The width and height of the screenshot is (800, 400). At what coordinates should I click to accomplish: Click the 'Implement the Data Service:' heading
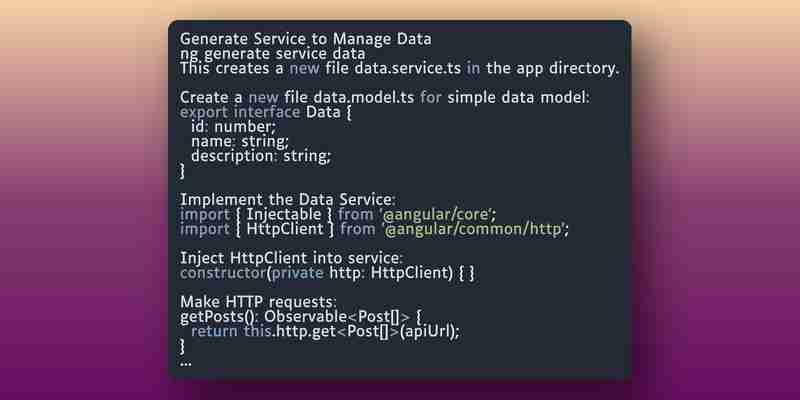click(x=288, y=199)
